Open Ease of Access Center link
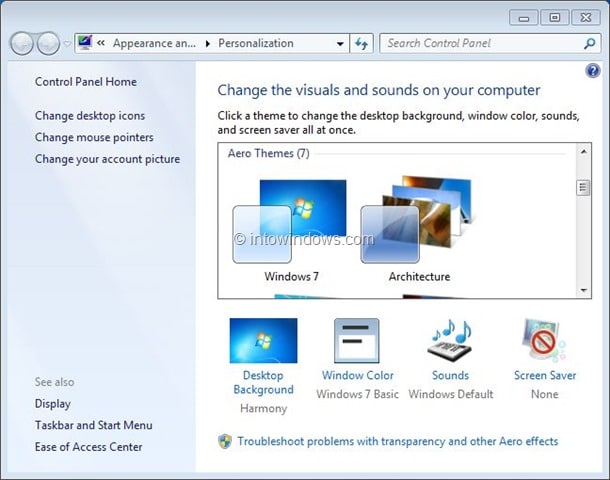Image resolution: width=610 pixels, height=480 pixels. (x=88, y=447)
